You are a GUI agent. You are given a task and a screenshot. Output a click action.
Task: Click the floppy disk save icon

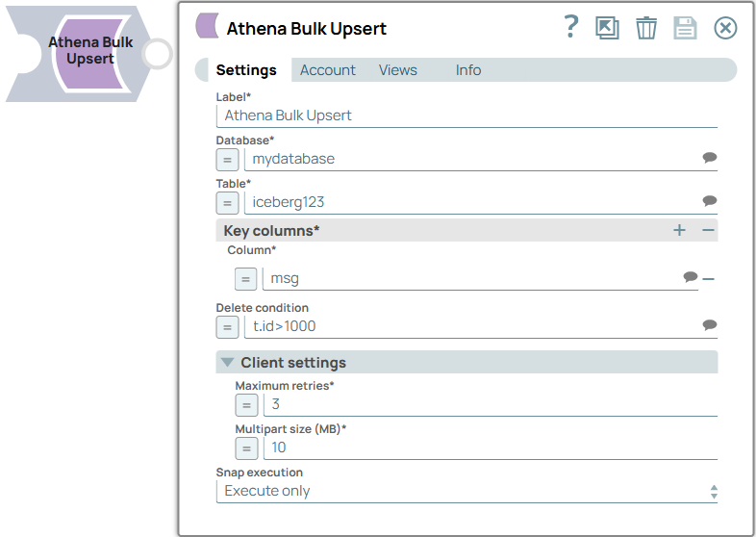(685, 28)
